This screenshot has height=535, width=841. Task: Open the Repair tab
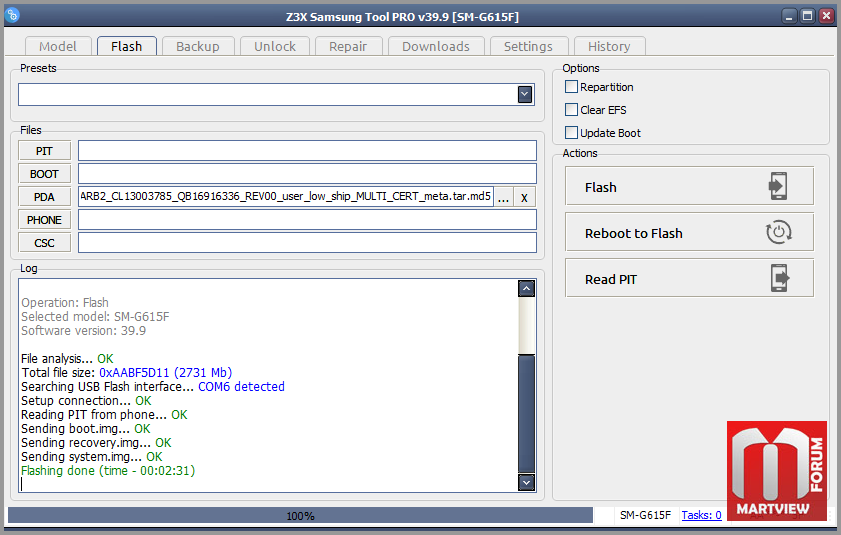click(348, 46)
